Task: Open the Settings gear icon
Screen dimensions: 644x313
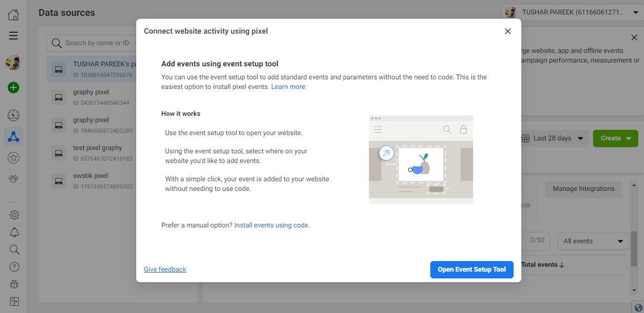Action: [x=14, y=215]
